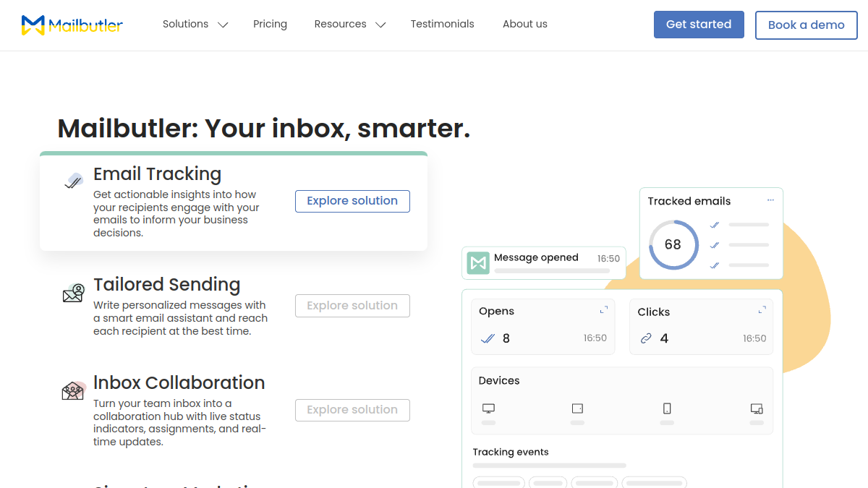
Task: Explore the Tailored Sending solution
Action: pyautogui.click(x=352, y=306)
